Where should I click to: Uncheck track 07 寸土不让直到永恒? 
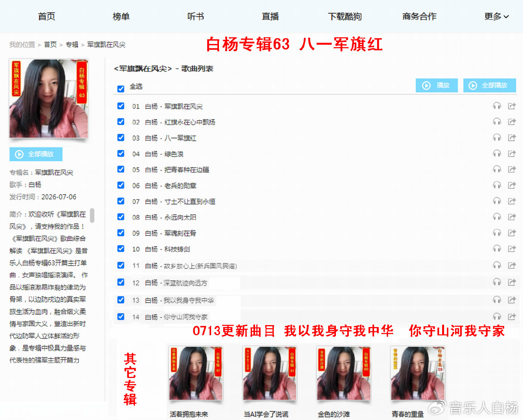tap(121, 201)
